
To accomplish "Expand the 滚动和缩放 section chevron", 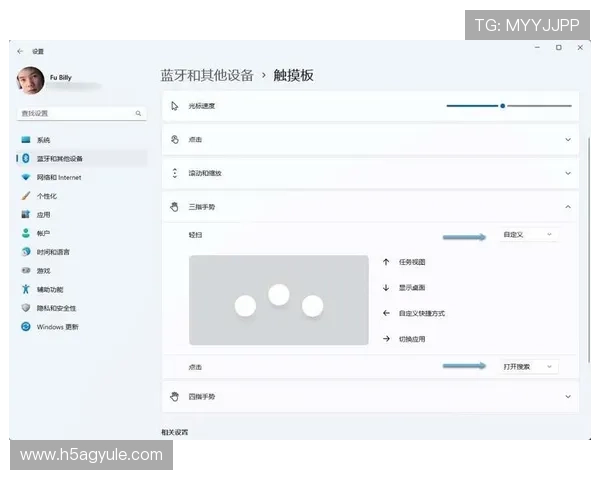I will tap(568, 173).
